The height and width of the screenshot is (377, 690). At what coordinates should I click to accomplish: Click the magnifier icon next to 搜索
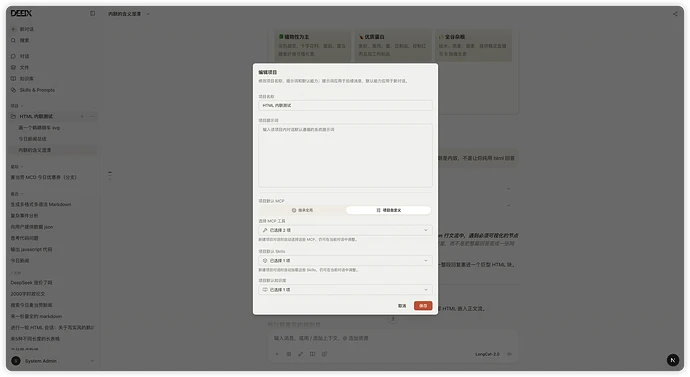click(13, 40)
